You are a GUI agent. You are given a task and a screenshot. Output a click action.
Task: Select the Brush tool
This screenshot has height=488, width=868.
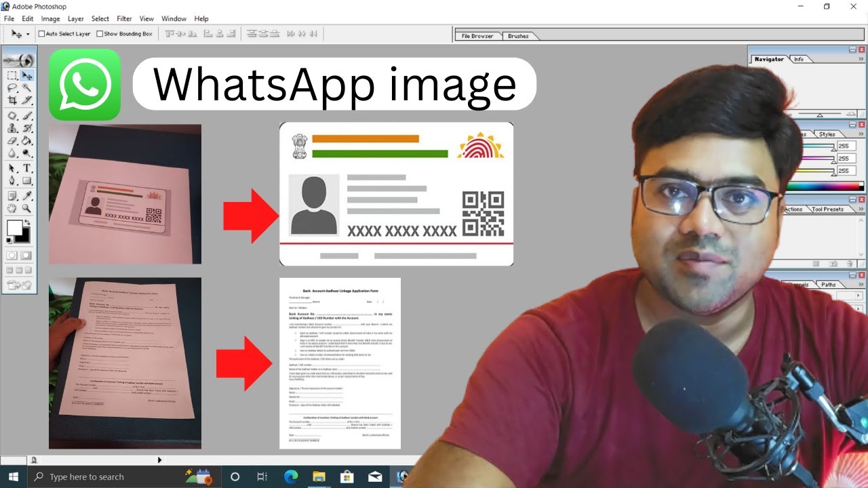click(26, 116)
